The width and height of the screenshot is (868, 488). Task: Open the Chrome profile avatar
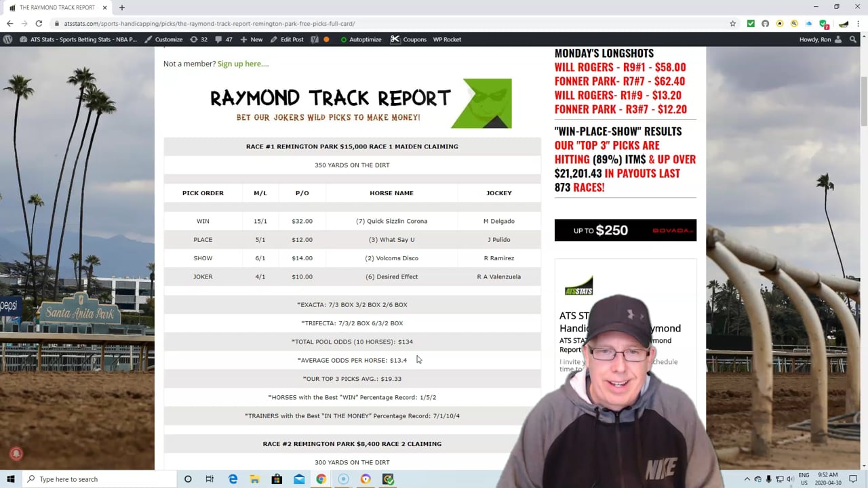(x=844, y=23)
